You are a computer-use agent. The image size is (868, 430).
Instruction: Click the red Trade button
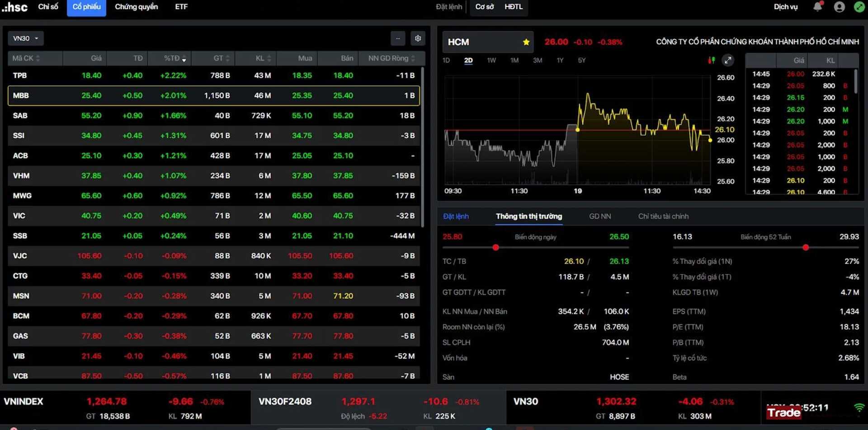[783, 412]
